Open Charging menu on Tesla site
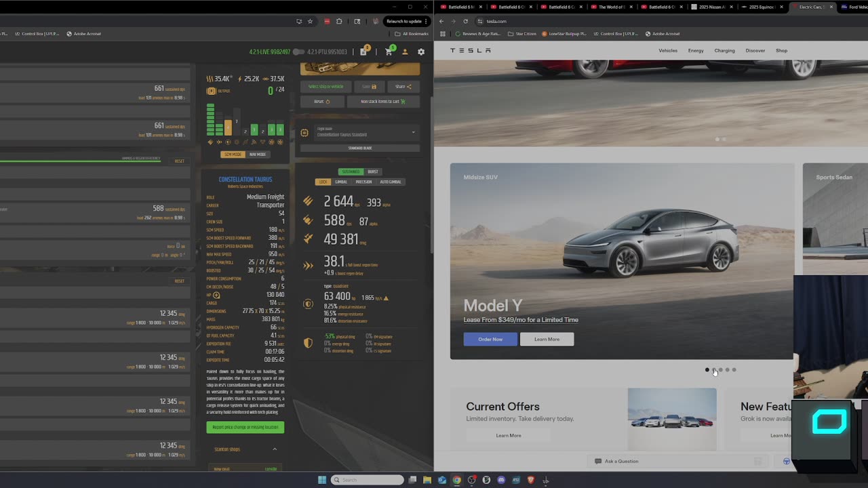868x488 pixels. pos(724,51)
